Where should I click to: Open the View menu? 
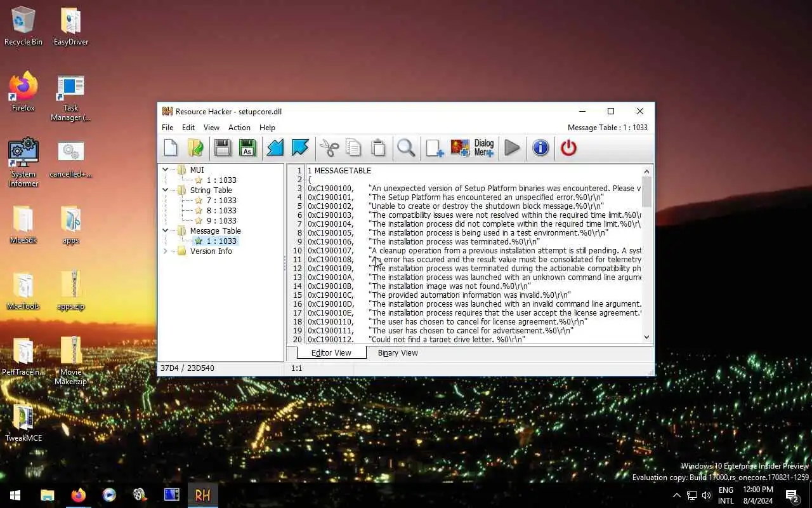click(211, 128)
